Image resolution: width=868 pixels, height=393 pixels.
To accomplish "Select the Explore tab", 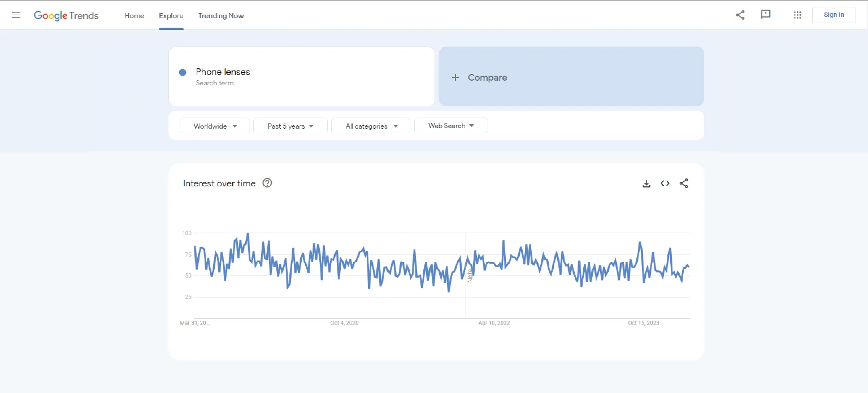I will click(x=171, y=16).
